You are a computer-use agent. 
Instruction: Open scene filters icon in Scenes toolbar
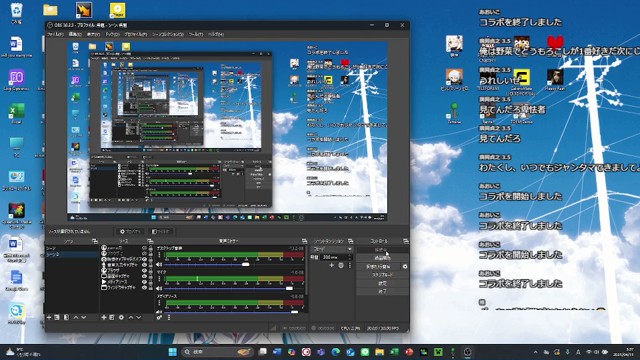(x=66, y=317)
